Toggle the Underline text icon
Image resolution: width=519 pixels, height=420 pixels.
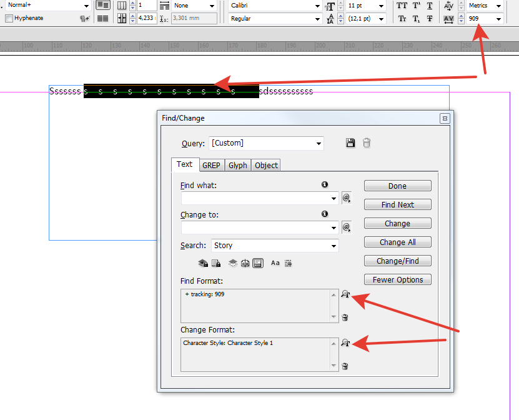tap(429, 6)
